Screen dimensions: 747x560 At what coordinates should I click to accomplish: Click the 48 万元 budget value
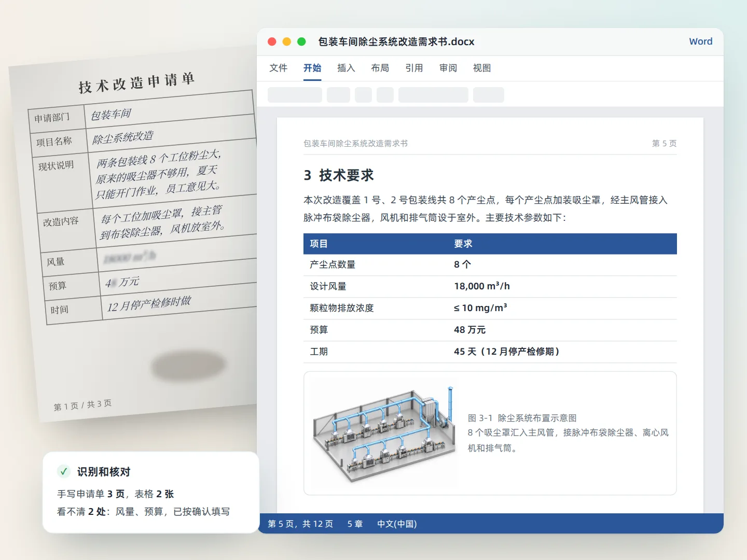[x=470, y=330]
